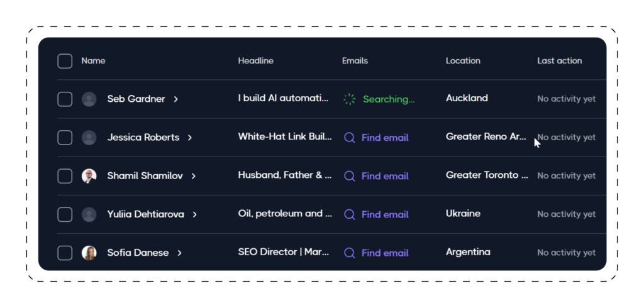
Task: Expand Yuliia Dehtiarova row chevron
Action: click(195, 214)
